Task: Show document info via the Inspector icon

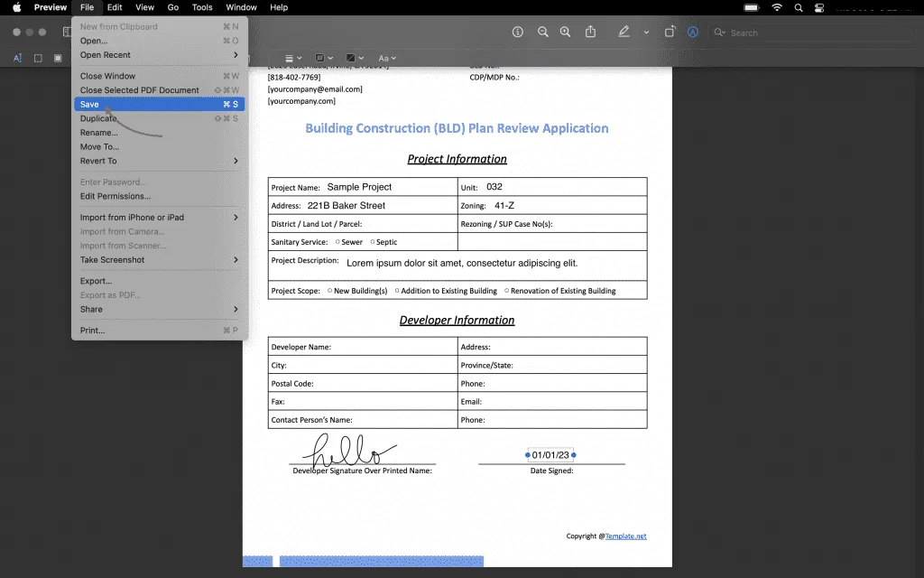Action: (x=517, y=32)
